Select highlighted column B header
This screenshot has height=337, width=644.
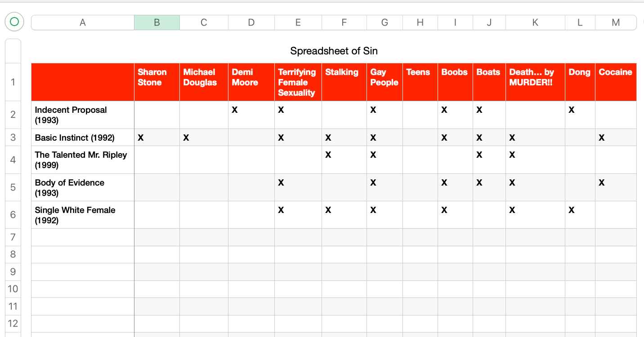click(157, 22)
